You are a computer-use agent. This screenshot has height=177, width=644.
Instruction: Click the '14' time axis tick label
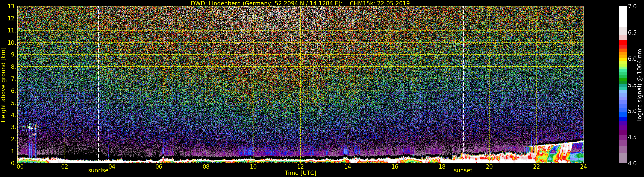pyautogui.click(x=347, y=166)
